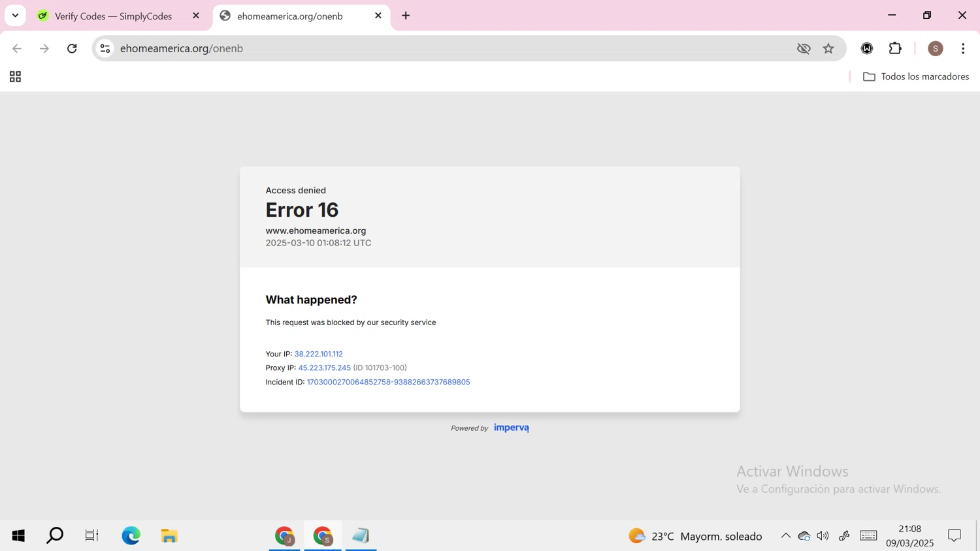Bookmark this page with the star icon

828,48
